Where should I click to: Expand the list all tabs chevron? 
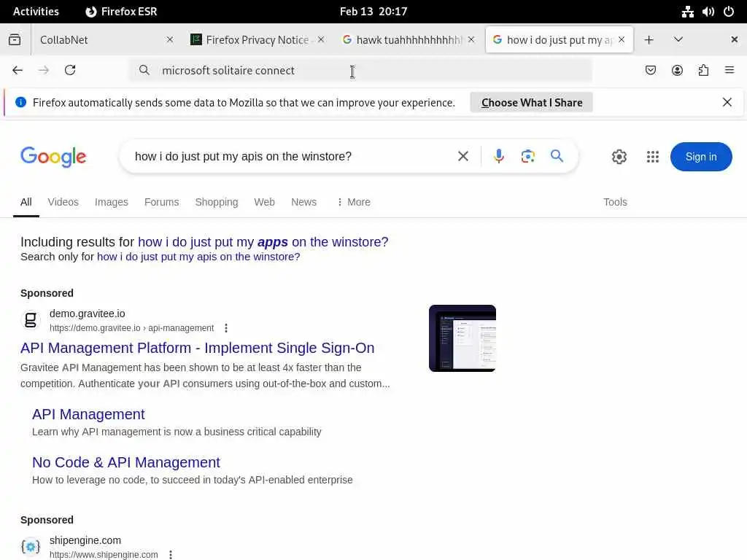(678, 39)
